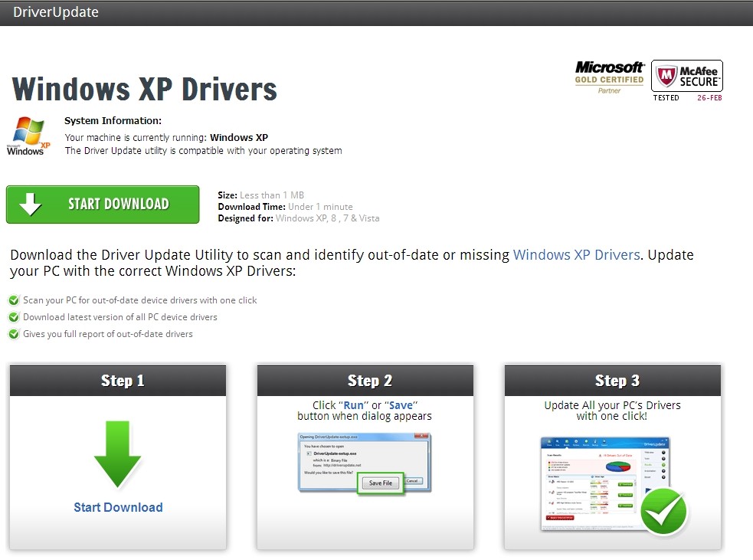Click the McAfee Secure badge

pyautogui.click(x=686, y=76)
